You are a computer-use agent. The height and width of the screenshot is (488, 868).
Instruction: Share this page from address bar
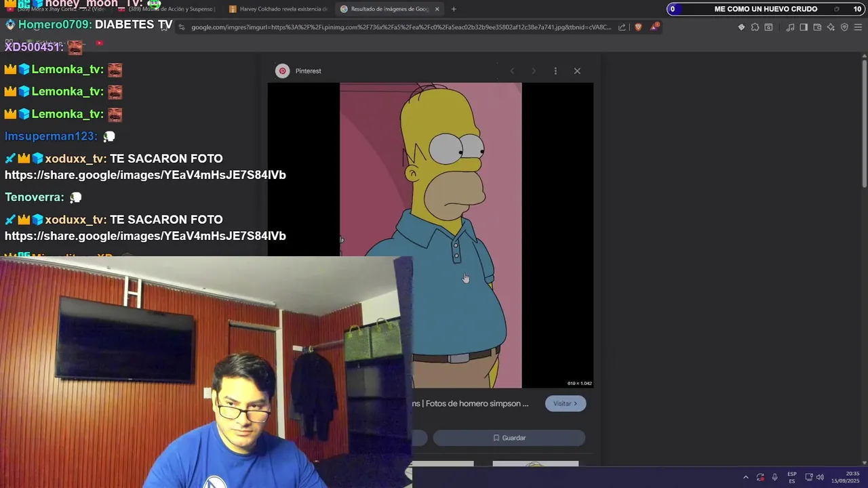click(x=622, y=27)
